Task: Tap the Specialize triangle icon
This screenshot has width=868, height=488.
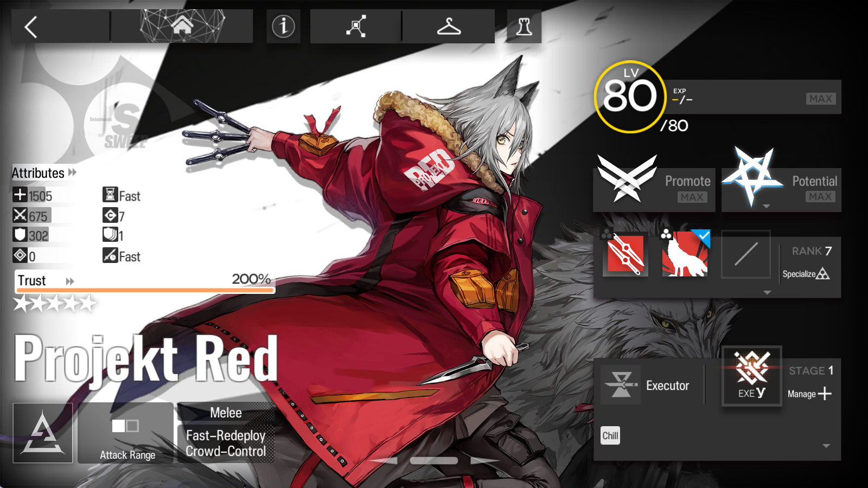Action: pos(823,273)
